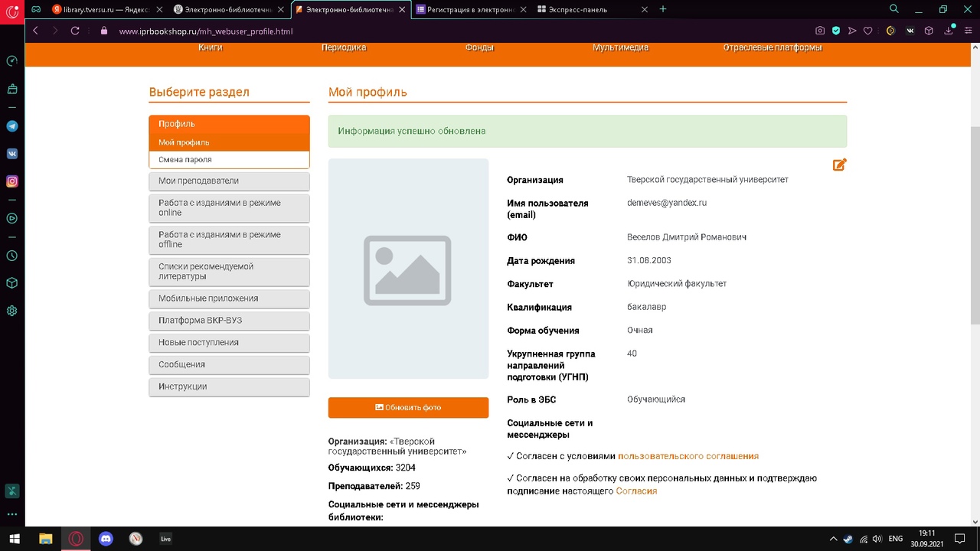Reload the current page
The image size is (980, 551).
point(75,31)
